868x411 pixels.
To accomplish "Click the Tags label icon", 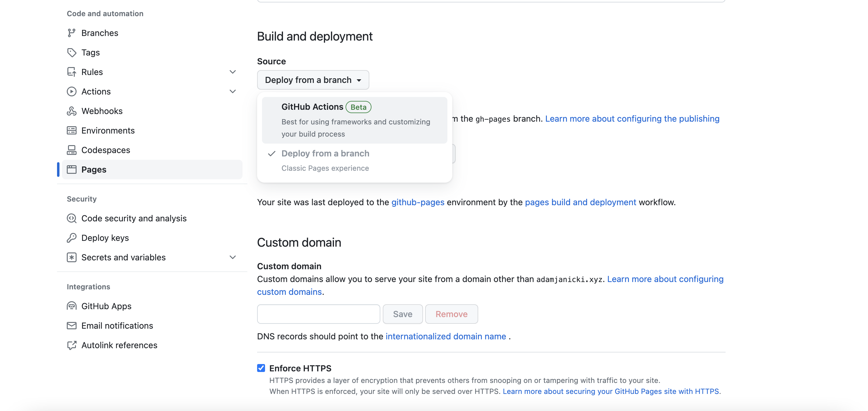I will tap(71, 52).
